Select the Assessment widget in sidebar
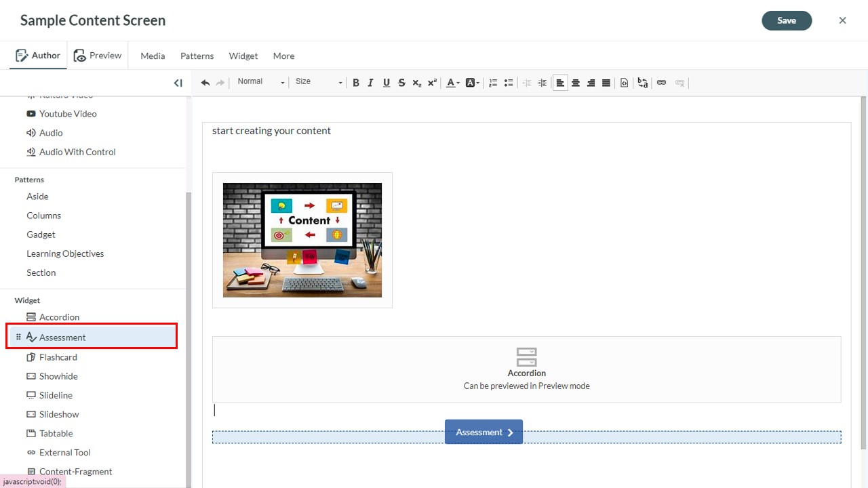This screenshot has height=488, width=868. [x=92, y=337]
